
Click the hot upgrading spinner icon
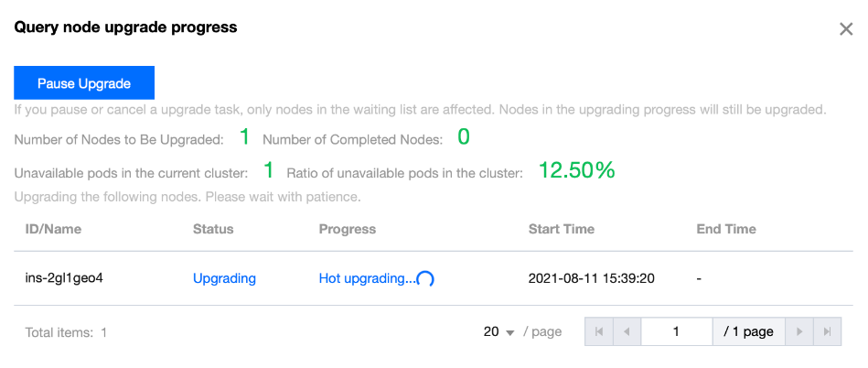(425, 279)
